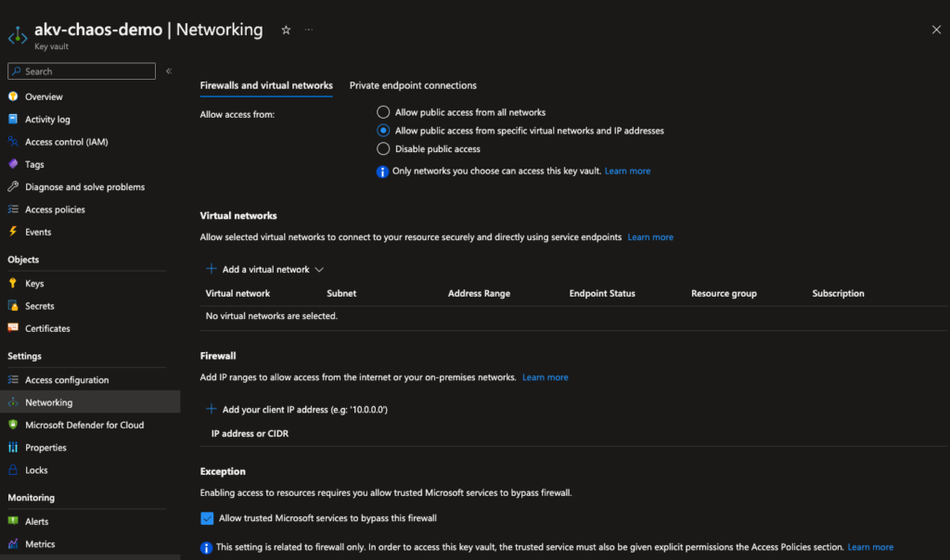Select Disable public access option
950x560 pixels.
383,148
